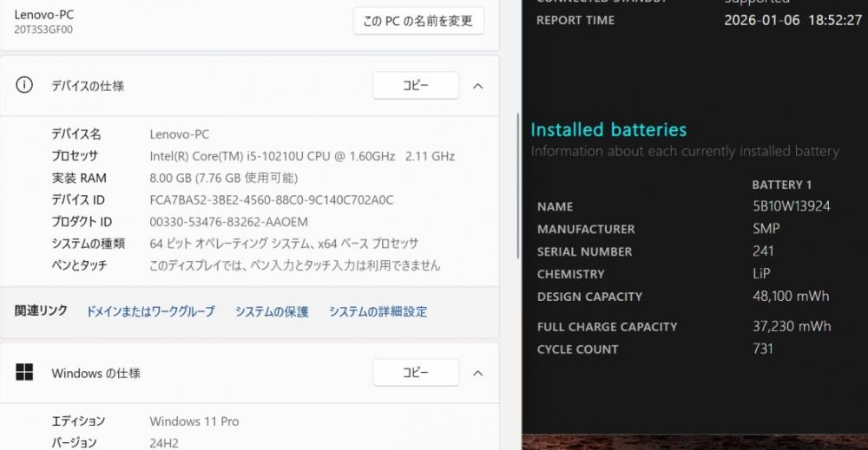Select full charge capacity 37,230 mWh
This screenshot has height=450, width=868.
tap(792, 326)
